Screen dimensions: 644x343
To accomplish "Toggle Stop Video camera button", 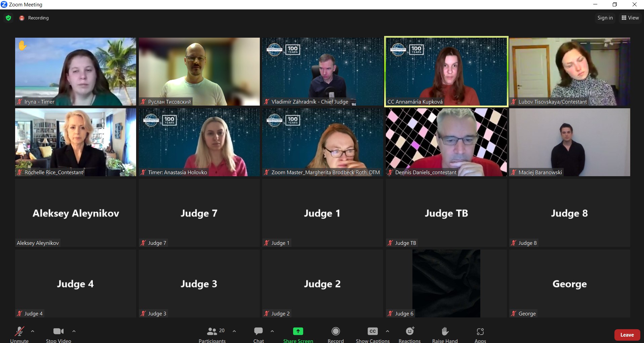I will click(58, 332).
